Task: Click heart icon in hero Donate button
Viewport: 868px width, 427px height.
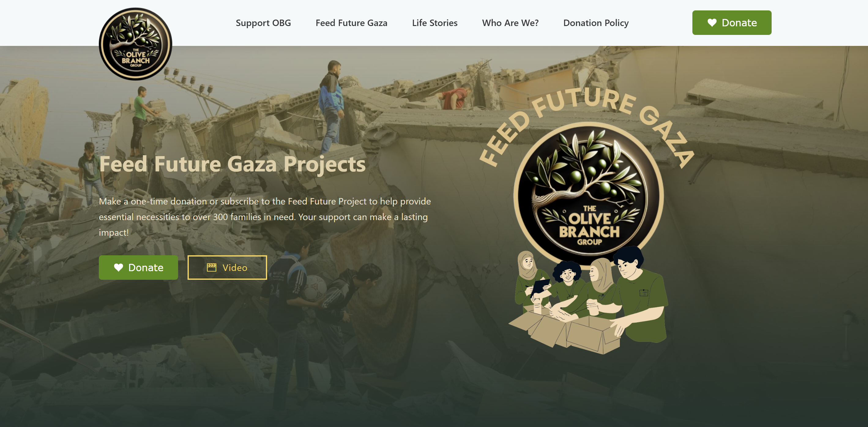Action: click(x=118, y=267)
